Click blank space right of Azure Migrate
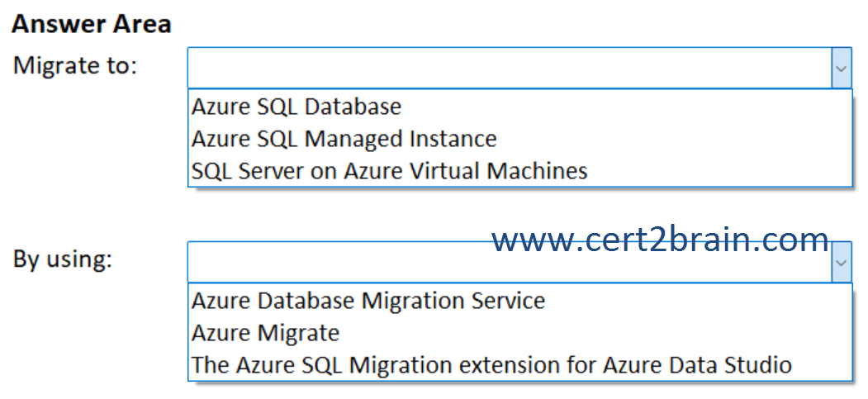 pos(595,333)
